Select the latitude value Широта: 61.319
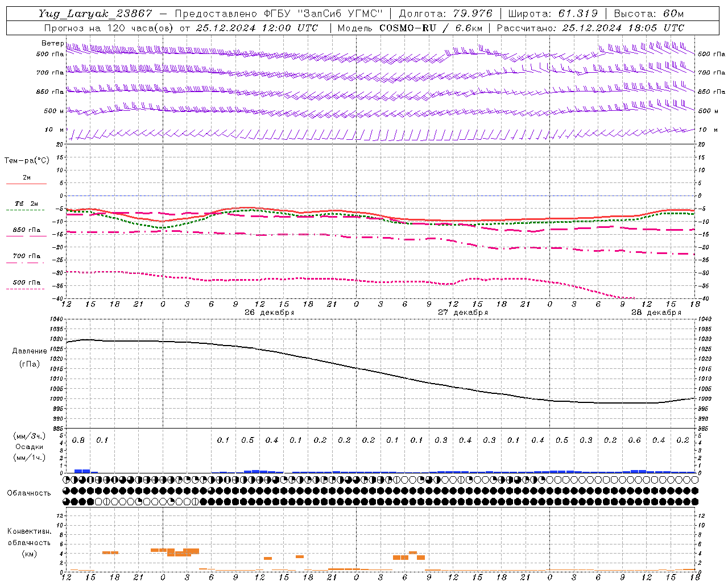The height and width of the screenshot is (582, 728). pyautogui.click(x=553, y=14)
